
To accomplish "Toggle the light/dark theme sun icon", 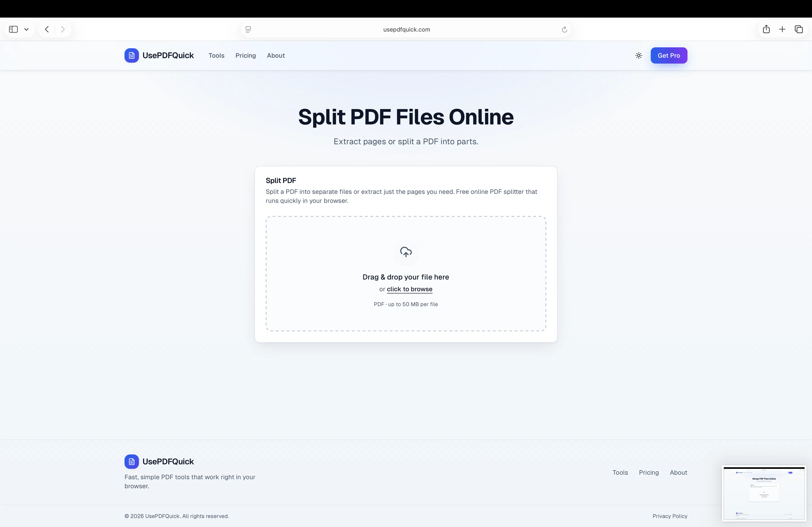I will click(x=639, y=56).
